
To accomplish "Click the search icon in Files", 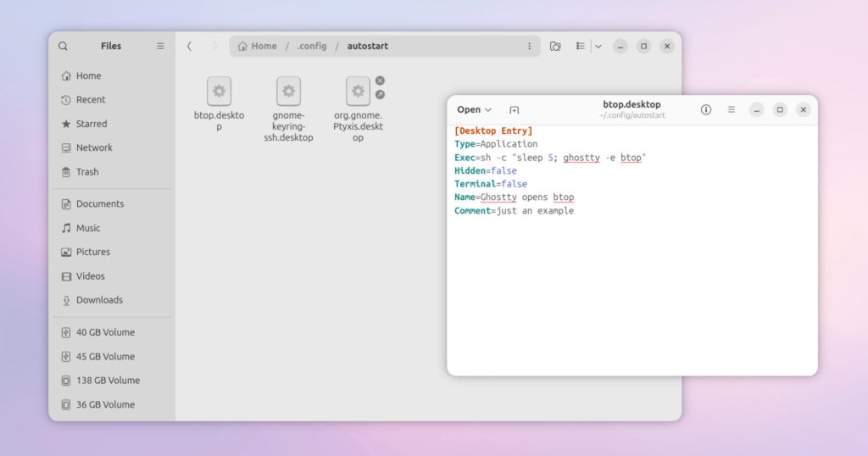I will coord(63,47).
